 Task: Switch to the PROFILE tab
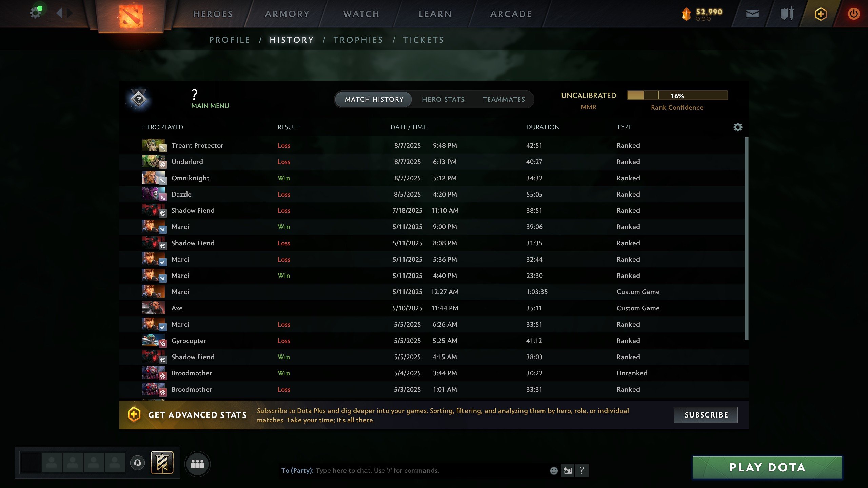point(230,40)
